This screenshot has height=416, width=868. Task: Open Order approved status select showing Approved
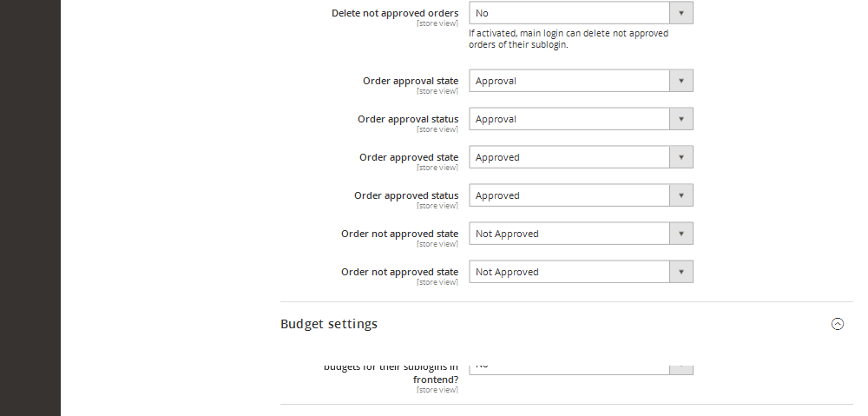(x=581, y=195)
